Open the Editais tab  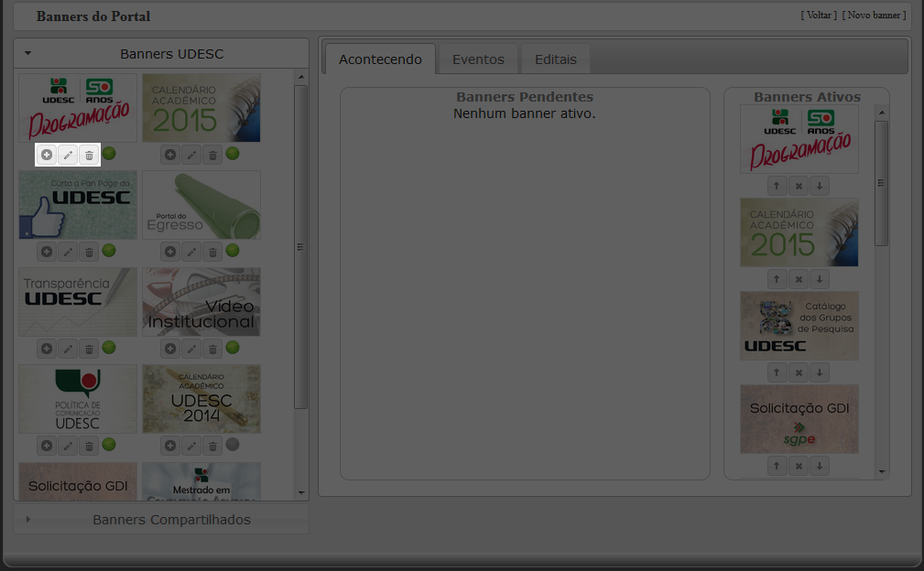point(556,59)
